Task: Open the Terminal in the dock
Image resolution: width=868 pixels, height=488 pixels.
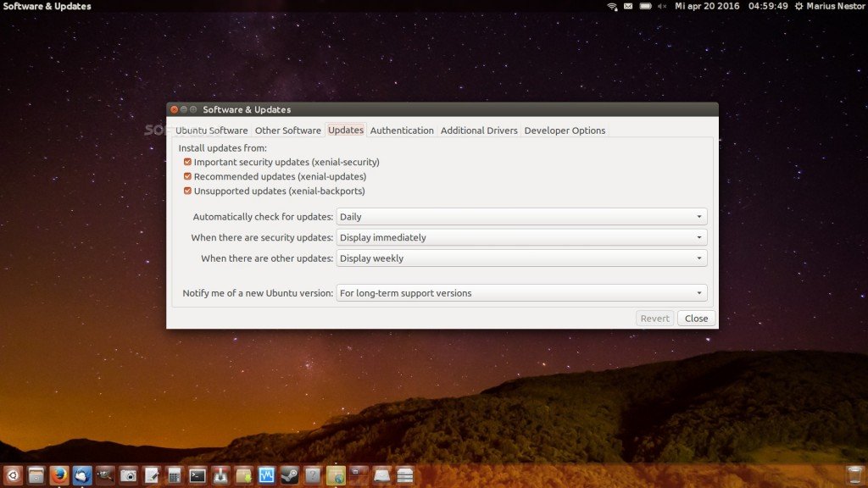Action: click(198, 475)
